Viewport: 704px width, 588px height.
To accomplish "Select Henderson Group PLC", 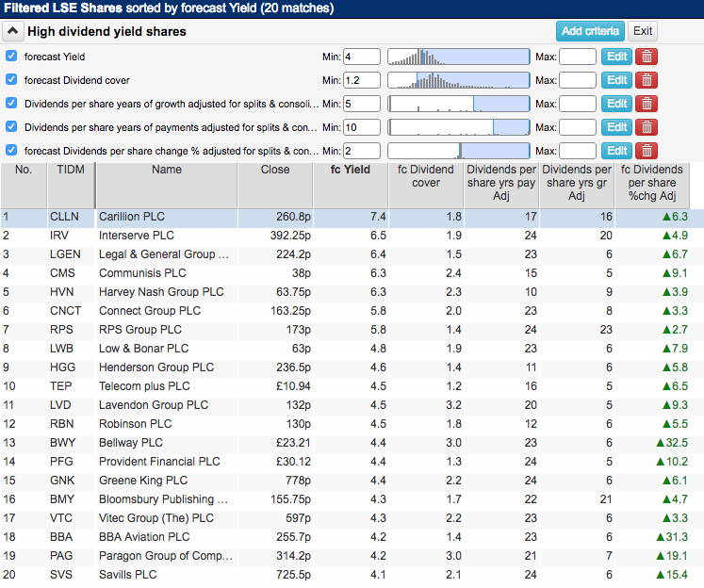I will point(352,367).
